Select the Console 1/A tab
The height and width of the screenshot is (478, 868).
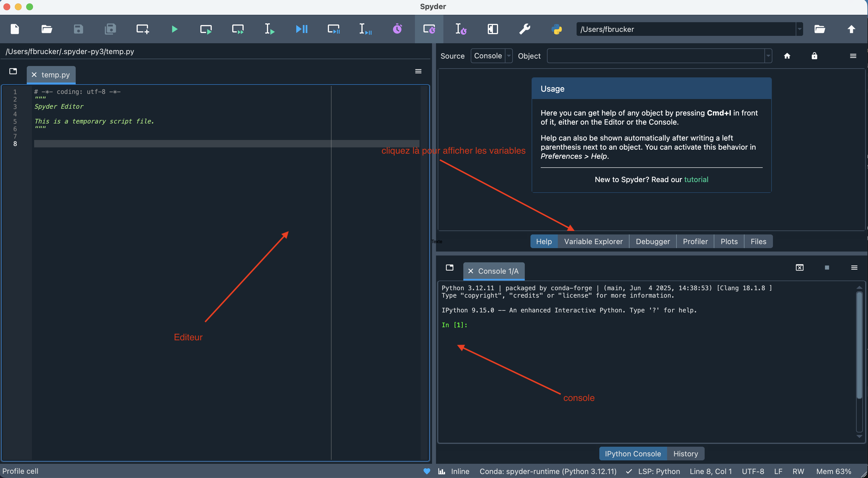(494, 271)
